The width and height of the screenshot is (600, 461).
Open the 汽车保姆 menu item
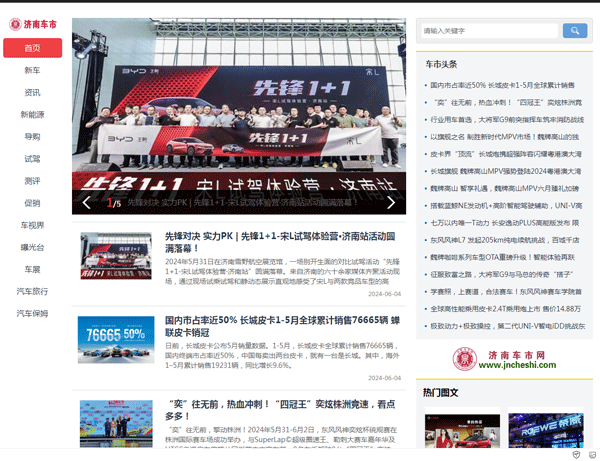[33, 314]
